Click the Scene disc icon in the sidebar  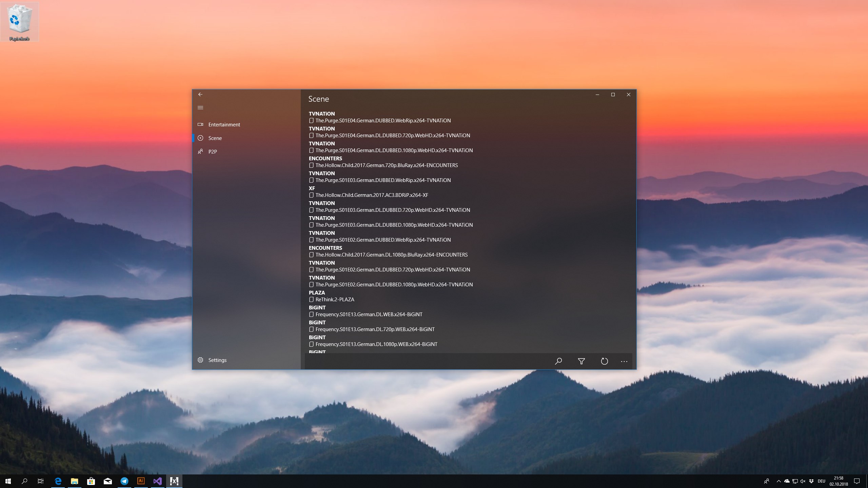200,138
